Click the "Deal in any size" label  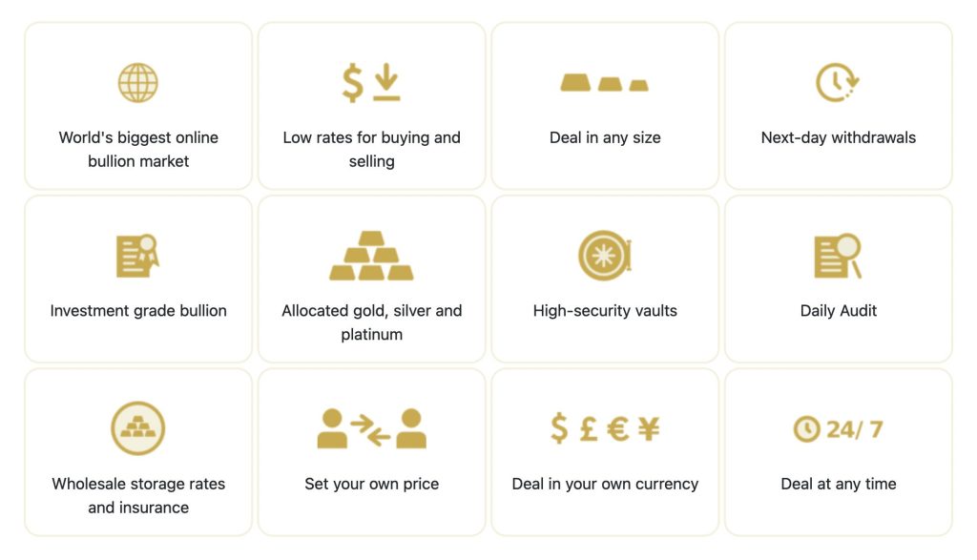click(x=605, y=137)
